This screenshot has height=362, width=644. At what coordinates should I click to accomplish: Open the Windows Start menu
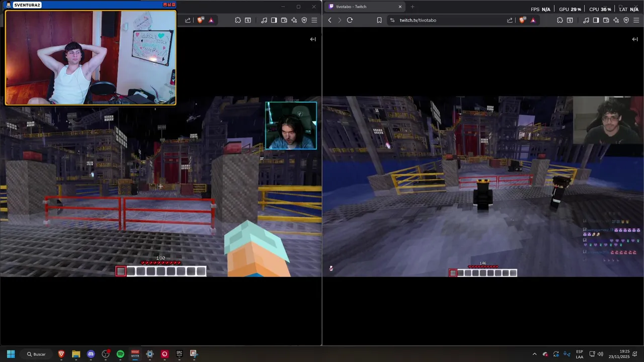pyautogui.click(x=11, y=354)
